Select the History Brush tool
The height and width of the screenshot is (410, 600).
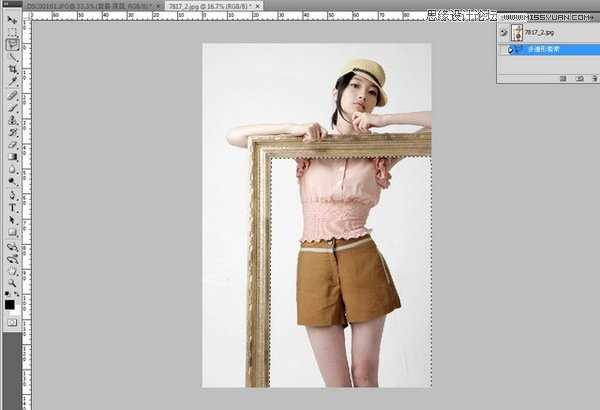[x=12, y=132]
